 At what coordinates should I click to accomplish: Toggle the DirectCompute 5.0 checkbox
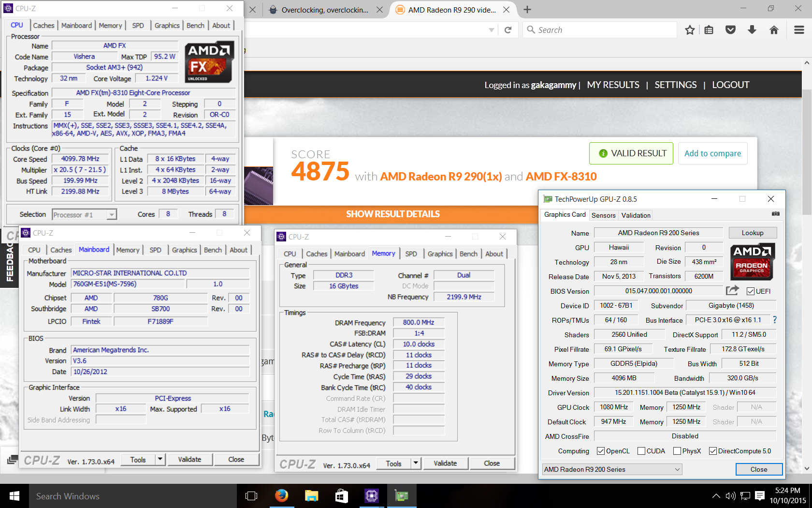[x=713, y=451]
